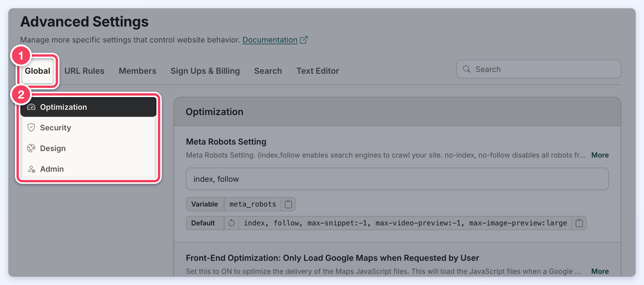Open the Sign Ups & Billing tab
Screen dimensions: 644x285
(205, 71)
